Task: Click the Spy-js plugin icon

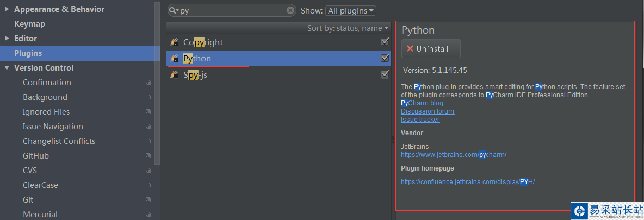Action: [175, 74]
